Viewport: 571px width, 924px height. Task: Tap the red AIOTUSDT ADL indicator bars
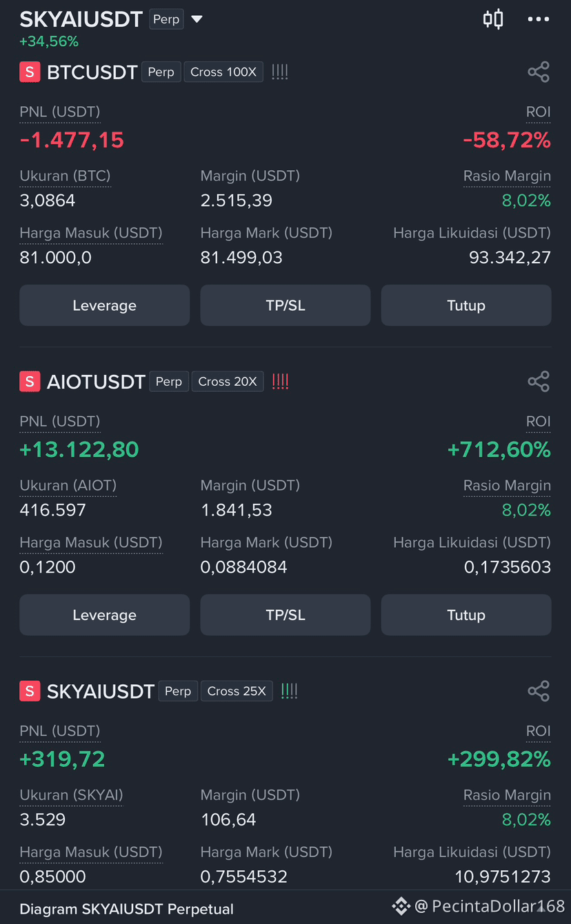coord(280,381)
